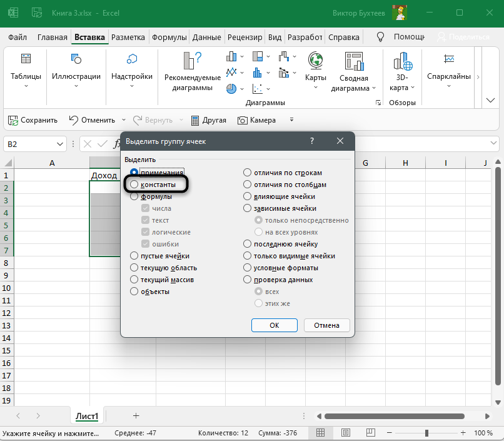Click the Сохранить (Save) icon in quick toolbar
Image resolution: width=504 pixels, height=441 pixels.
pos(13,120)
